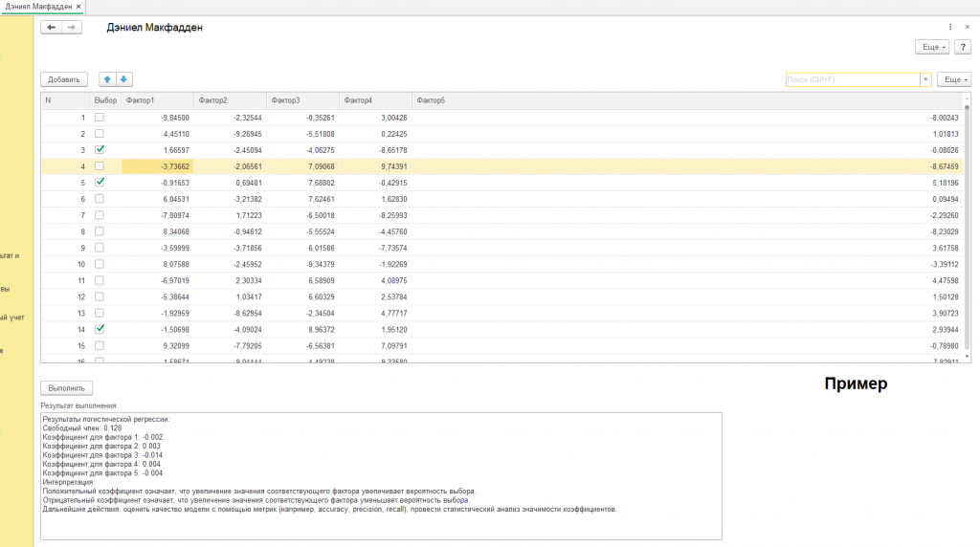
Task: Select cell 2,30334 in row 11
Action: pyautogui.click(x=230, y=280)
